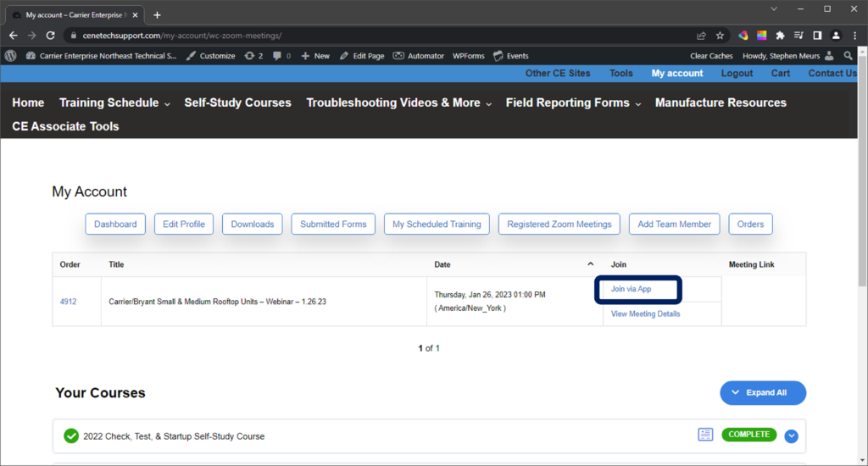Open Automator in the admin bar
The width and height of the screenshot is (868, 466).
[x=419, y=56]
